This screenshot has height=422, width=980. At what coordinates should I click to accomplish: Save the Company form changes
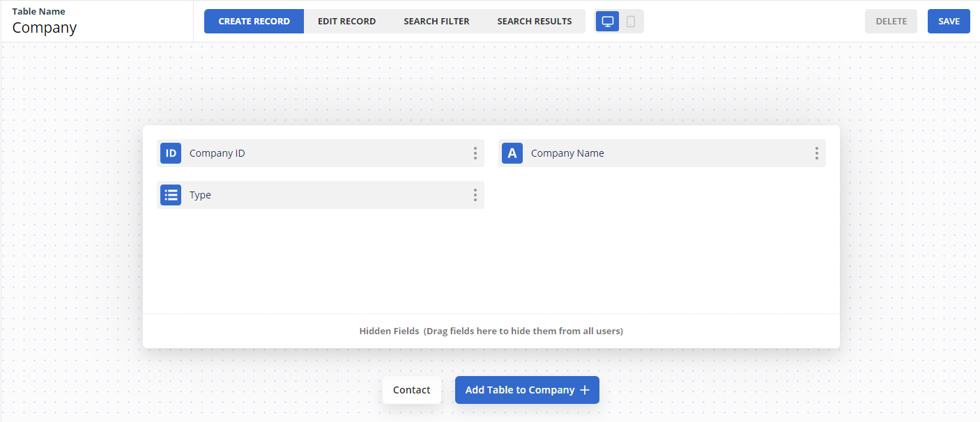point(949,21)
